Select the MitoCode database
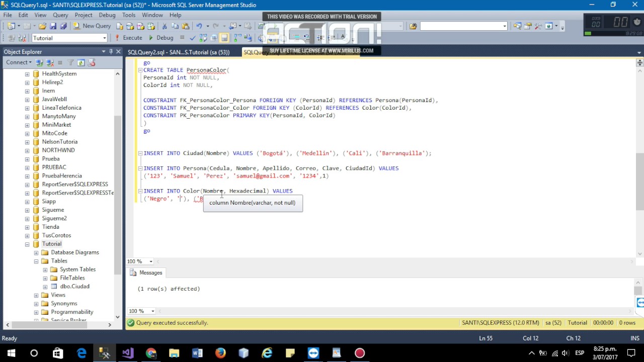 click(x=54, y=133)
